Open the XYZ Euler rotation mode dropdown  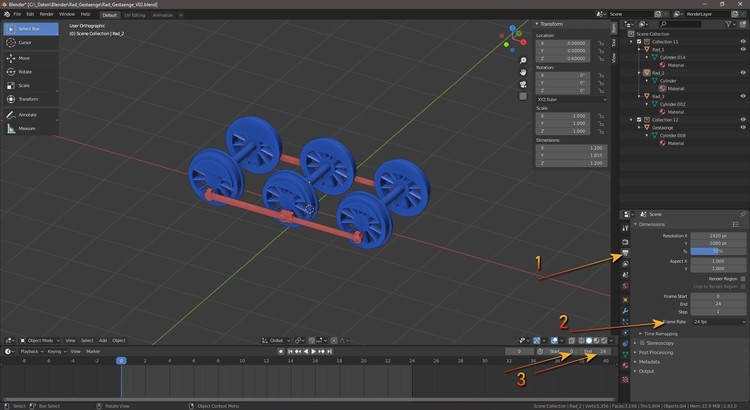point(571,100)
